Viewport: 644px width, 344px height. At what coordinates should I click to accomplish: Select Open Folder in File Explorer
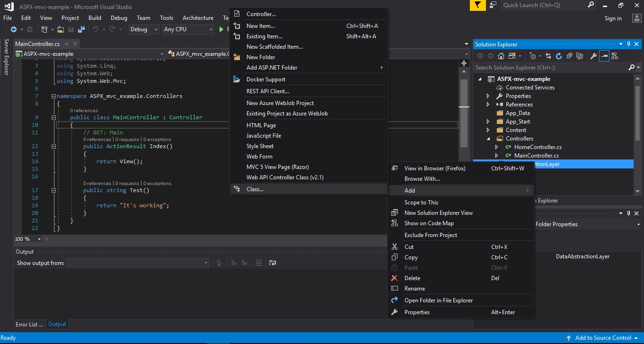439,300
